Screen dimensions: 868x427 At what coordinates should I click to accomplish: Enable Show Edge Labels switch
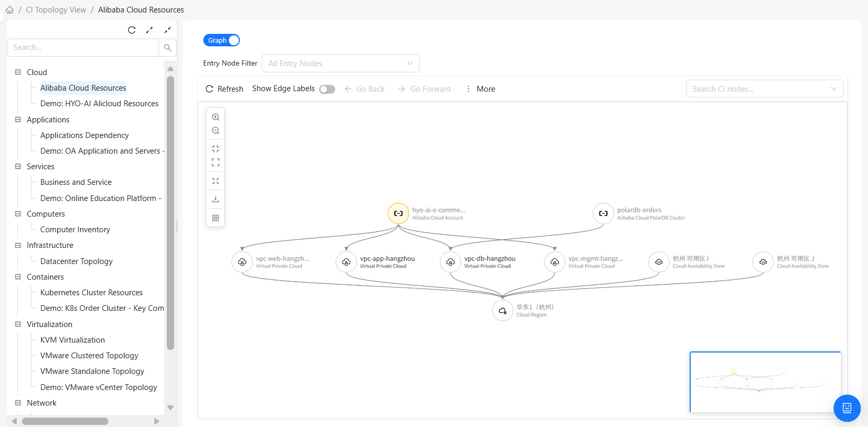(x=327, y=89)
